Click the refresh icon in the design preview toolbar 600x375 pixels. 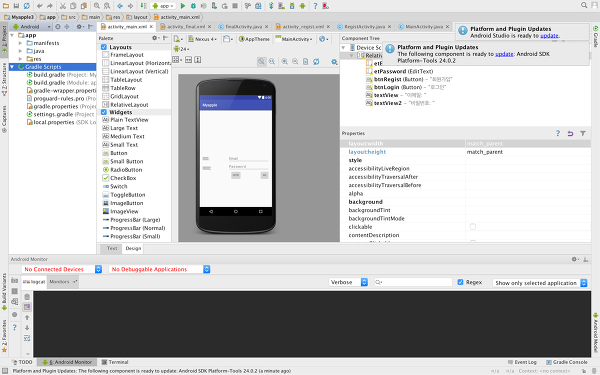point(316,62)
